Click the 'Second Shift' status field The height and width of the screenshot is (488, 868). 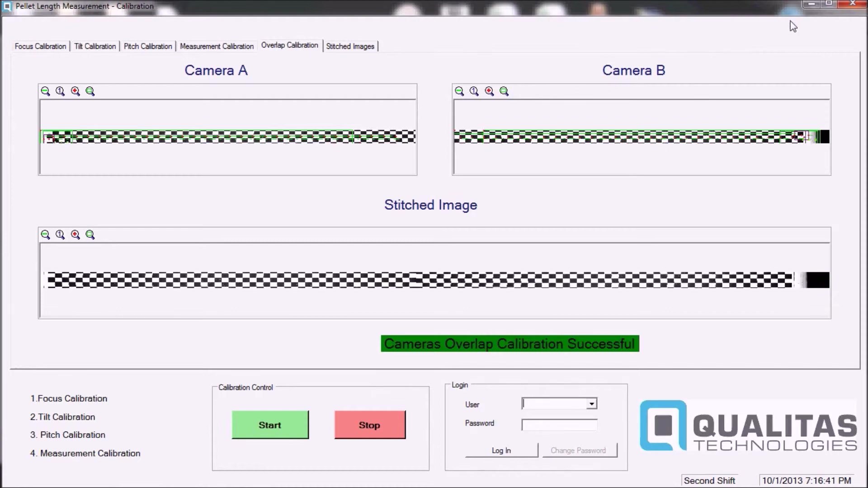point(709,481)
